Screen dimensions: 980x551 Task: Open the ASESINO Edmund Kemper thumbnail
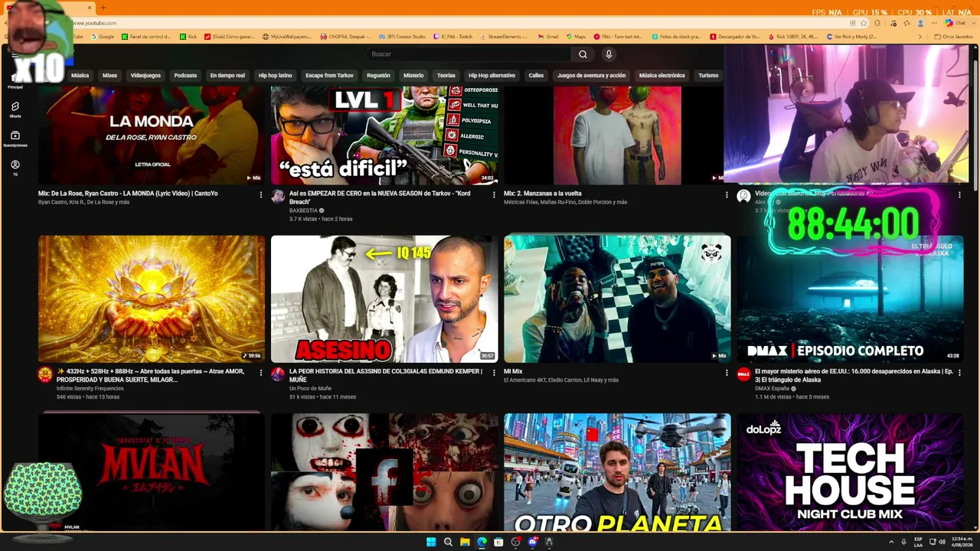point(384,298)
